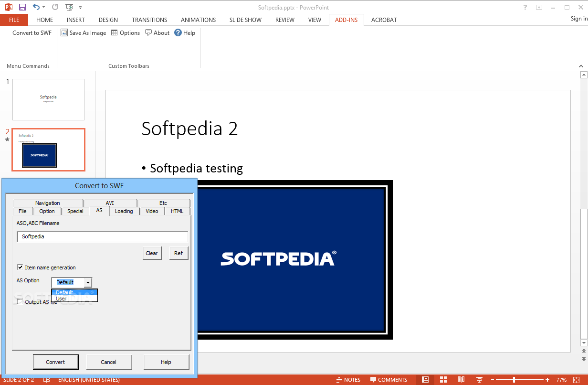Toggle the Output AS file checkbox

coord(20,302)
